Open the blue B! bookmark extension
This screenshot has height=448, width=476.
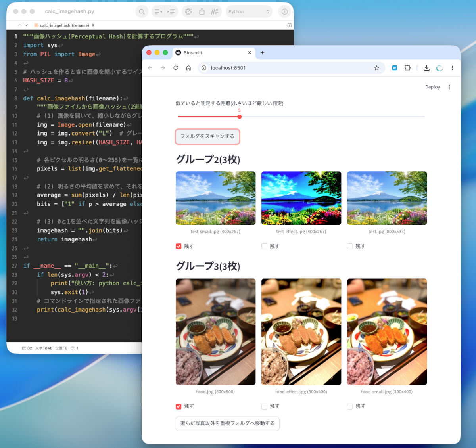[x=394, y=68]
